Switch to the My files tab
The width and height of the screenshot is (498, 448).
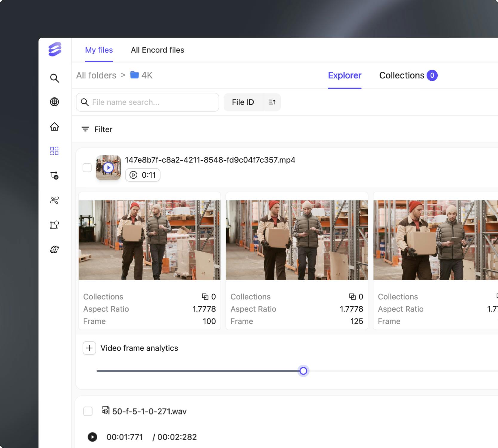(99, 50)
